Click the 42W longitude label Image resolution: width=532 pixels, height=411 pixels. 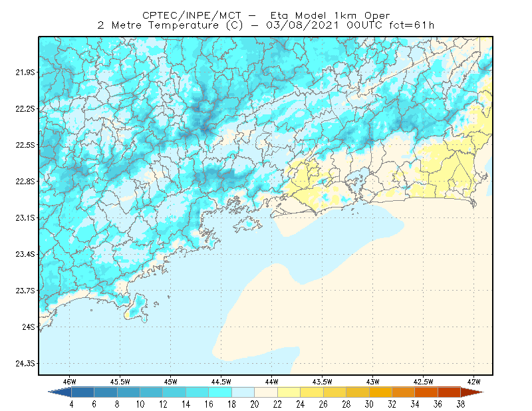point(473,382)
